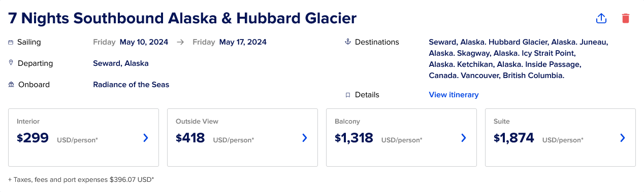Expand the Balcony option chevron
644x192 pixels.
pos(463,138)
